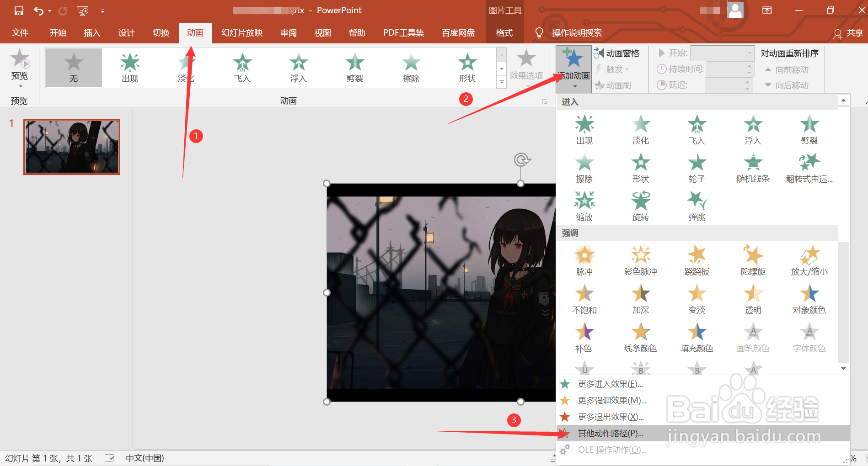Open the 开始 timing combo box
868x466 pixels.
tap(722, 53)
